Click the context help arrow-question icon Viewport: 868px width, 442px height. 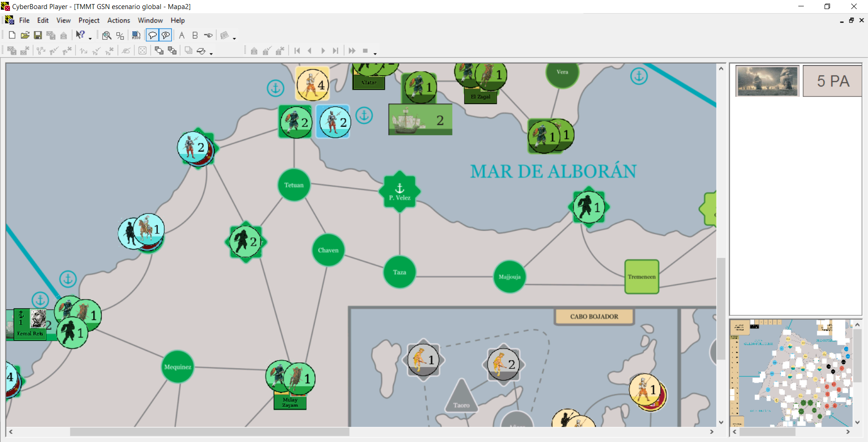81,35
